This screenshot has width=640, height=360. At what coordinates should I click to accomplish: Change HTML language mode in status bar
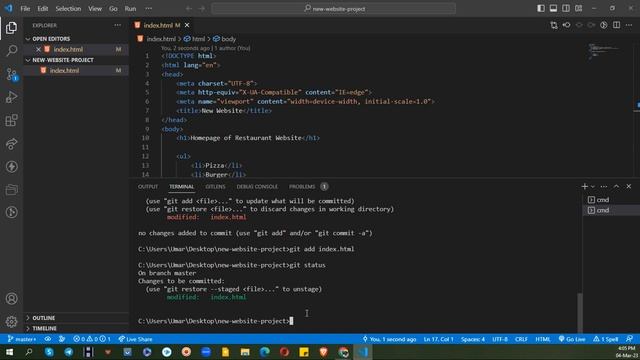point(543,339)
